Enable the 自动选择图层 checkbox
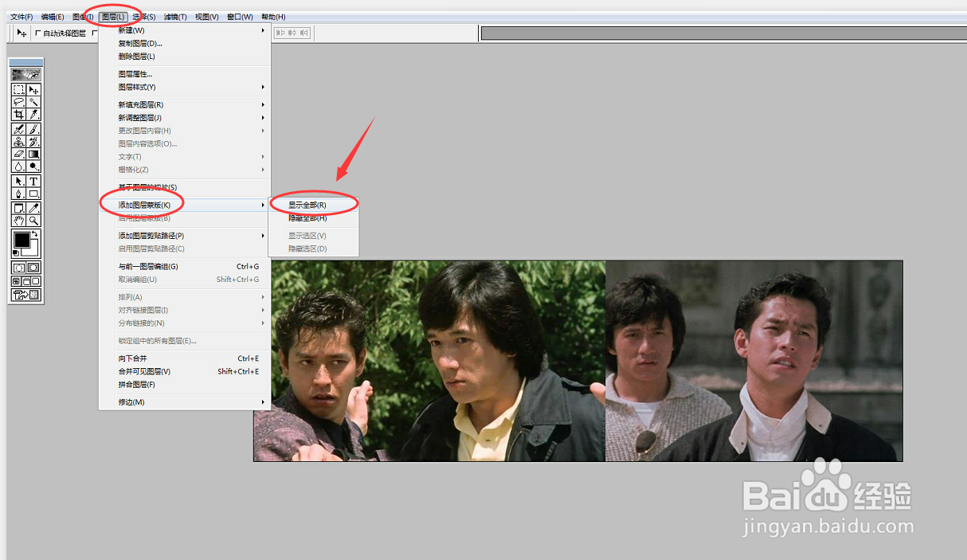The width and height of the screenshot is (967, 560). (38, 33)
